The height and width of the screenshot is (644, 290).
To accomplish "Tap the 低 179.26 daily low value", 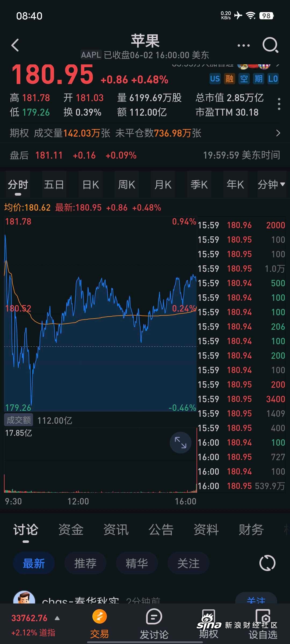I will coord(30,112).
